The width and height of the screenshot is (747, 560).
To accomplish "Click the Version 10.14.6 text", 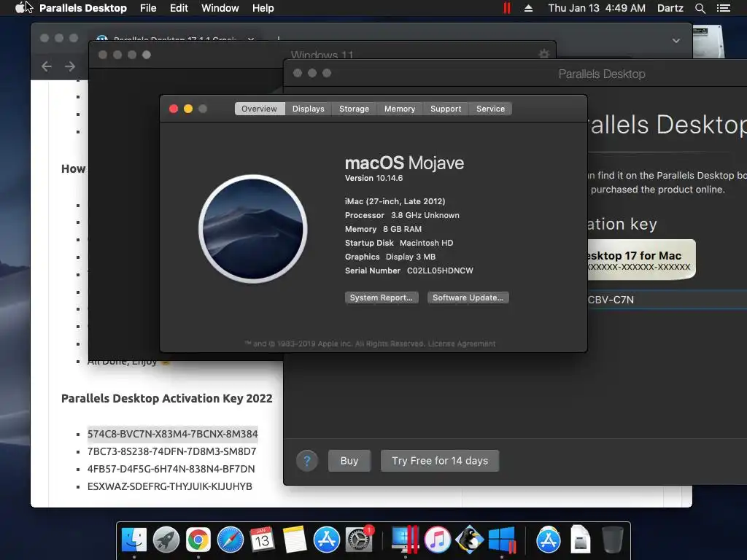I will [374, 178].
